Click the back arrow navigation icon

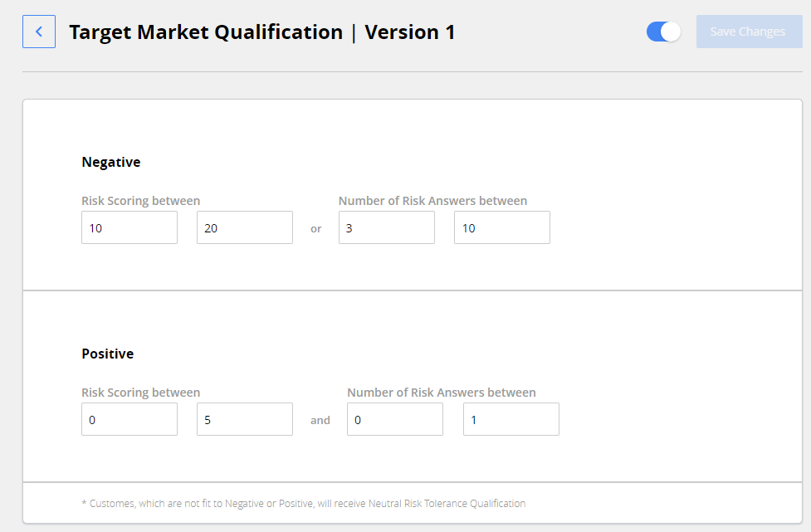pyautogui.click(x=39, y=31)
